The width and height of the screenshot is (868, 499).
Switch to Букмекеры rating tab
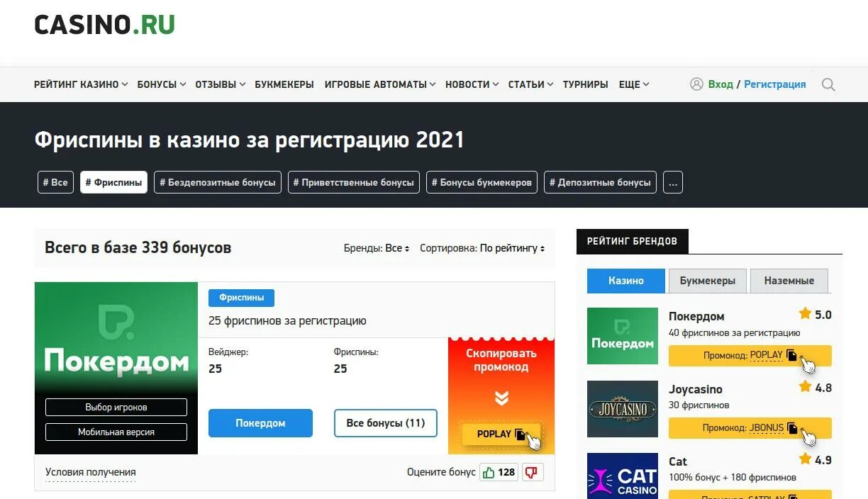tap(708, 281)
